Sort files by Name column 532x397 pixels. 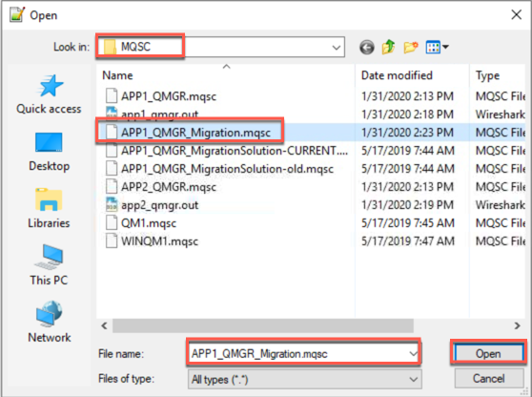tap(117, 75)
